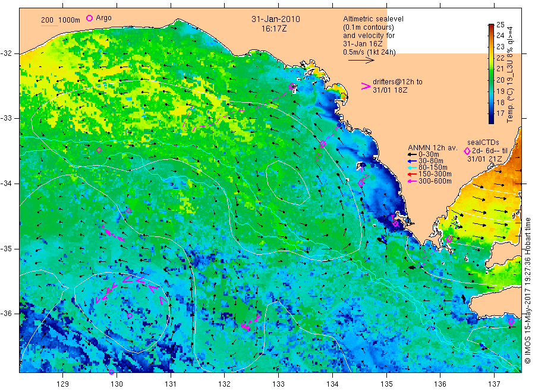Click the sealCTD diamond near 34.6°S 135.2°E
Viewport: 535px width, 392px height.
coord(395,223)
